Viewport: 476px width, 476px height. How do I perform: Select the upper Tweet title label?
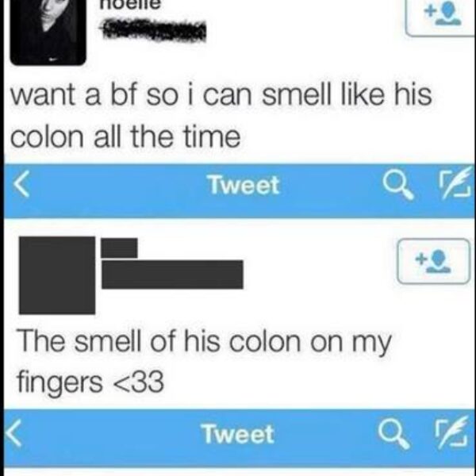(x=244, y=185)
